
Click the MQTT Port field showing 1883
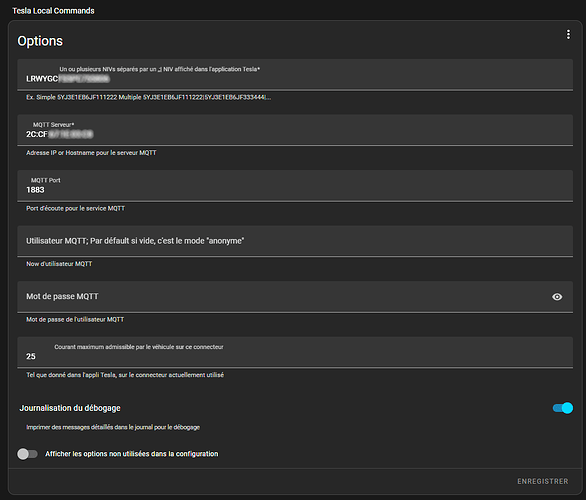click(295, 186)
